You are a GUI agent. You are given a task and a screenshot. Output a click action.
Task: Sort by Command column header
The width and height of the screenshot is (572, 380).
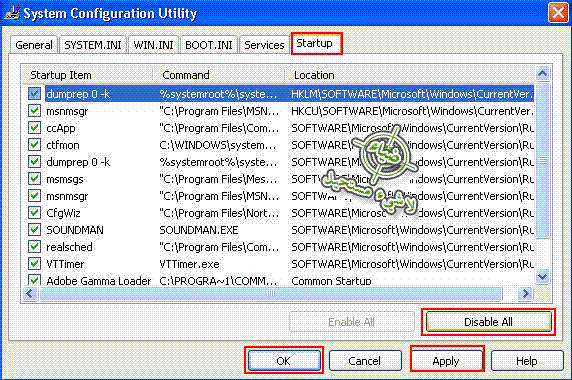[219, 75]
